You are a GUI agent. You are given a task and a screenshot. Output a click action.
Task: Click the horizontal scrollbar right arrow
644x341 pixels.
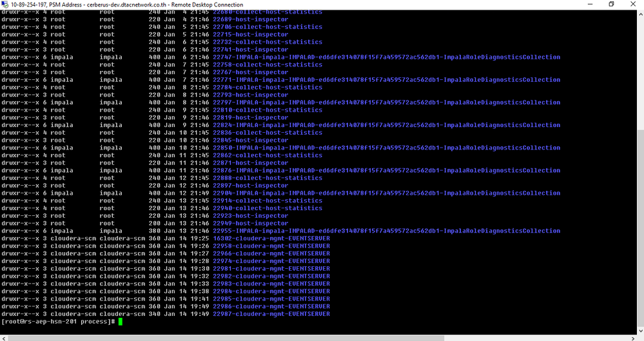pyautogui.click(x=633, y=338)
